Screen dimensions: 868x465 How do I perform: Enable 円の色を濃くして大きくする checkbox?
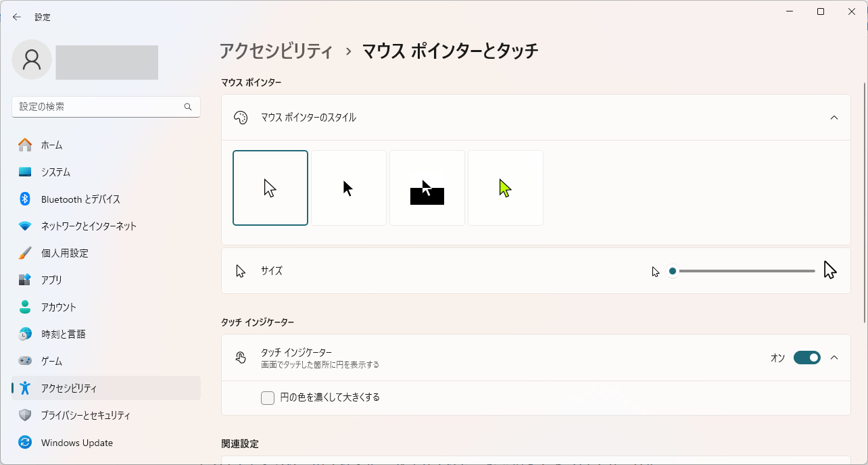[268, 398]
